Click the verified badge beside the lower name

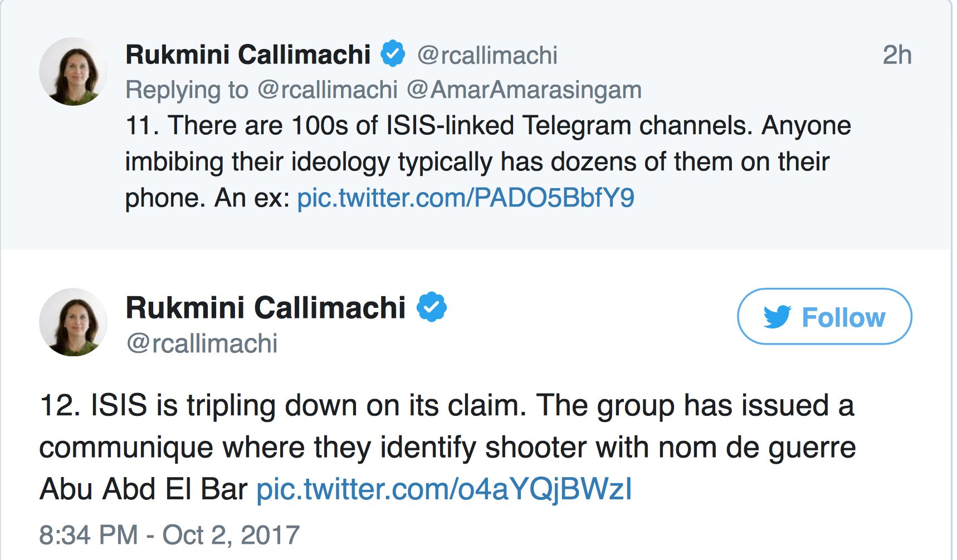click(432, 307)
